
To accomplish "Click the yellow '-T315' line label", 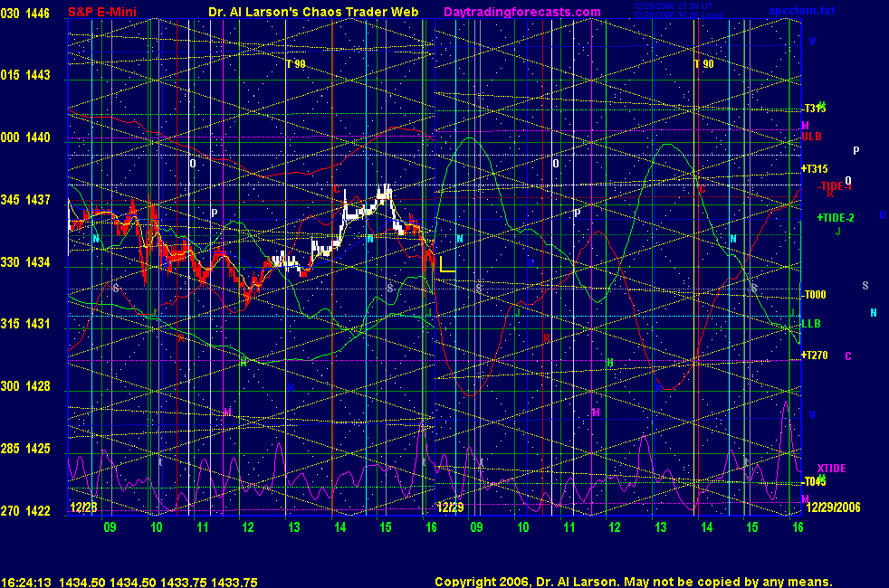I will pyautogui.click(x=814, y=109).
